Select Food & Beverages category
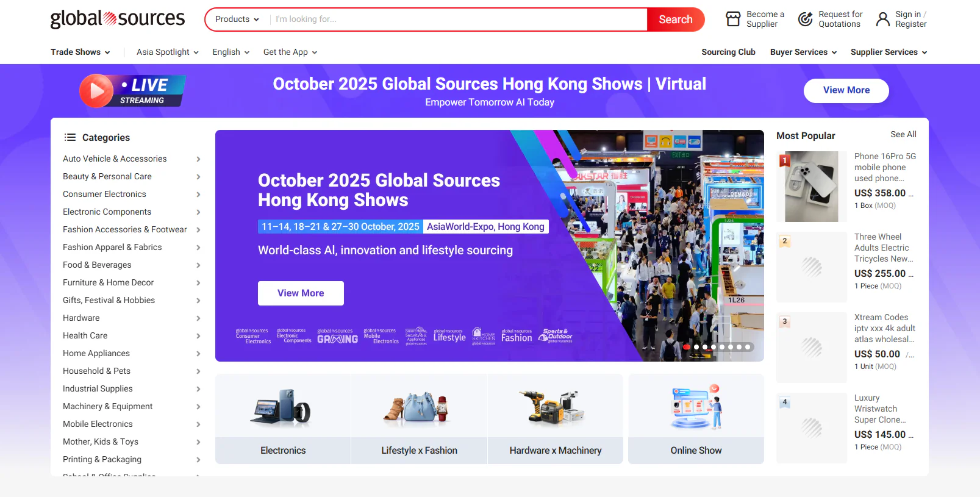 pos(97,265)
